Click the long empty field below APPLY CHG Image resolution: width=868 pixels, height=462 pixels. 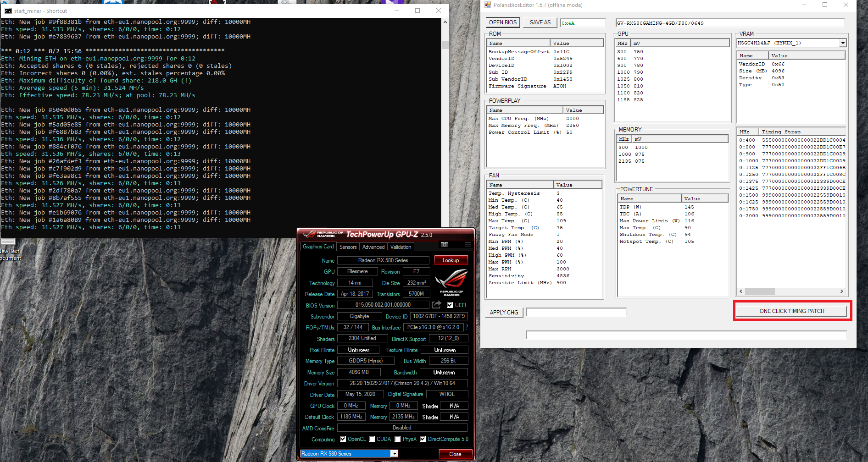[686, 335]
